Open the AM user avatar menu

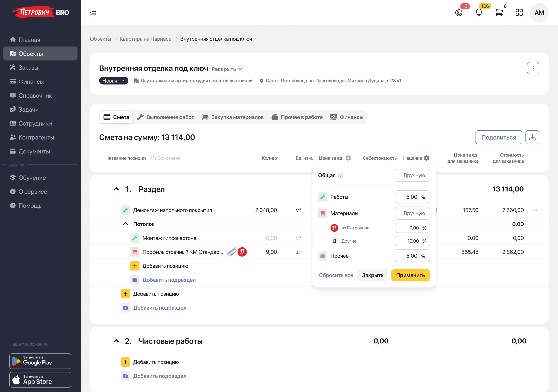pyautogui.click(x=539, y=12)
